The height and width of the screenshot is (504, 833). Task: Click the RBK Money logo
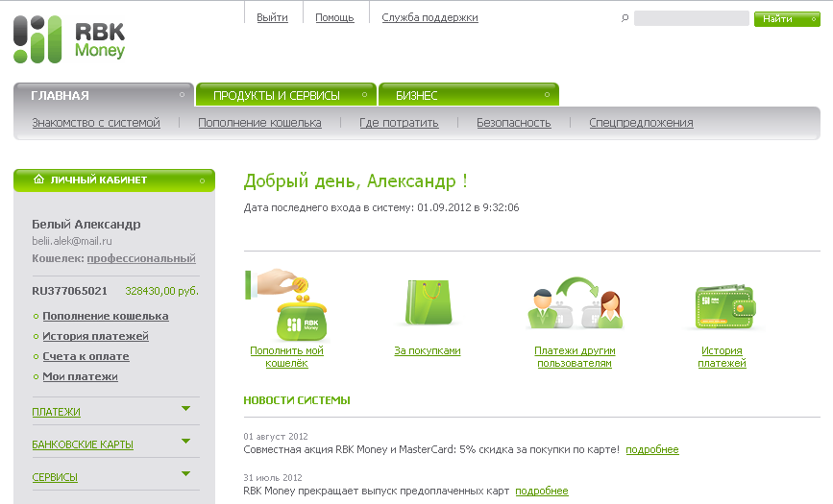(x=69, y=39)
